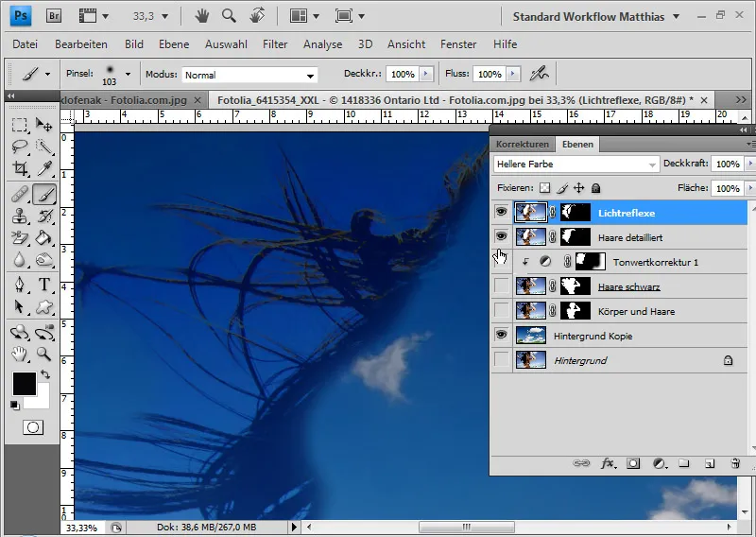This screenshot has height=537, width=756.
Task: Open the Fluss flow slider arrow
Action: pyautogui.click(x=513, y=74)
